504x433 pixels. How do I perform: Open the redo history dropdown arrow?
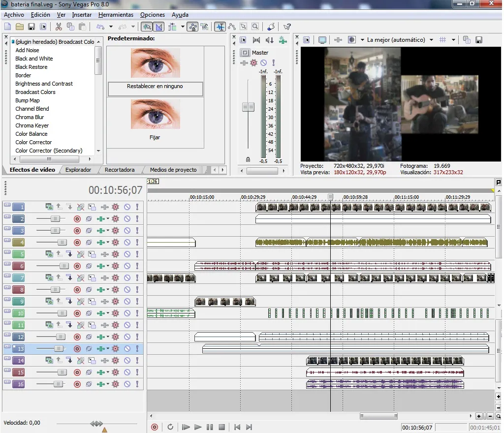[x=133, y=27]
